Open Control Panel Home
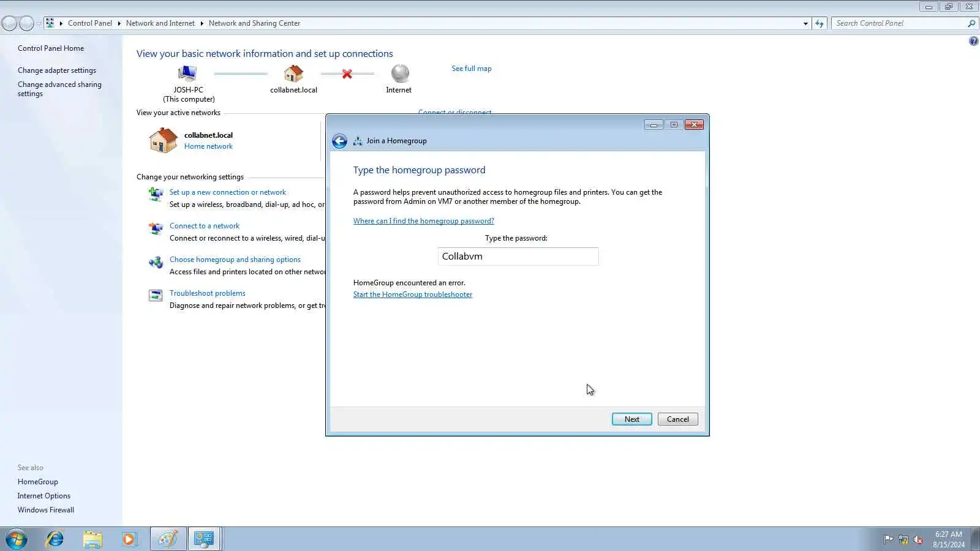 pyautogui.click(x=51, y=48)
